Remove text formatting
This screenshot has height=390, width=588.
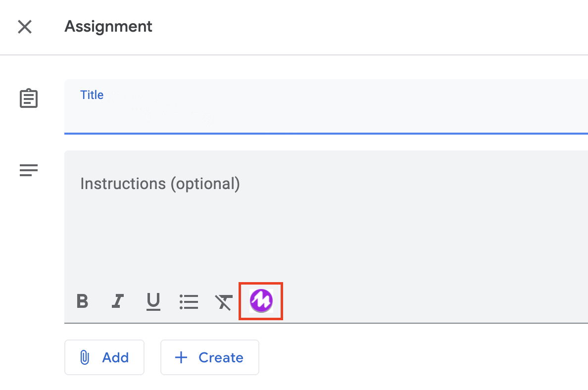(224, 301)
